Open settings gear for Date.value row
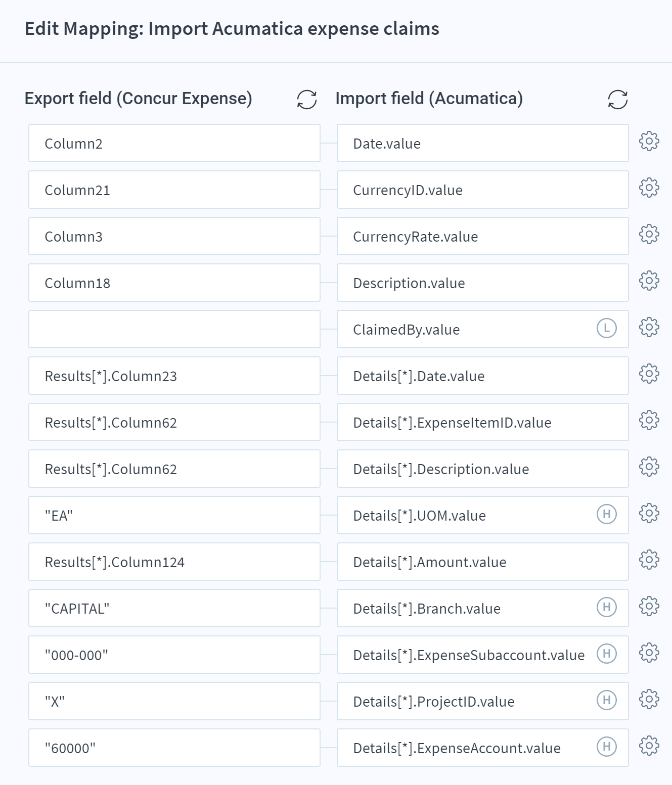 point(649,141)
